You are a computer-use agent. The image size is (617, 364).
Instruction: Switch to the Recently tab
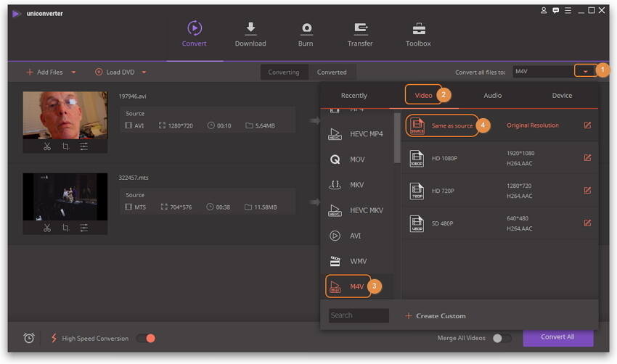(x=354, y=96)
